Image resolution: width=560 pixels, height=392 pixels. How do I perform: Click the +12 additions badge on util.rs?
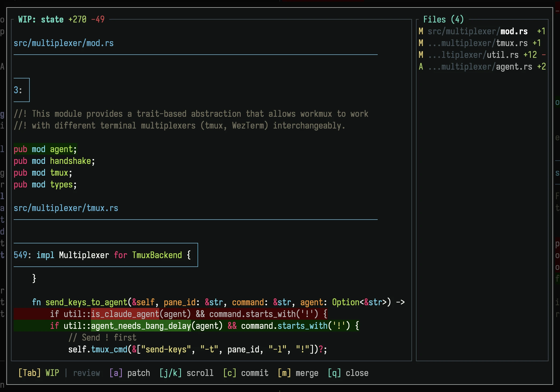coord(530,55)
